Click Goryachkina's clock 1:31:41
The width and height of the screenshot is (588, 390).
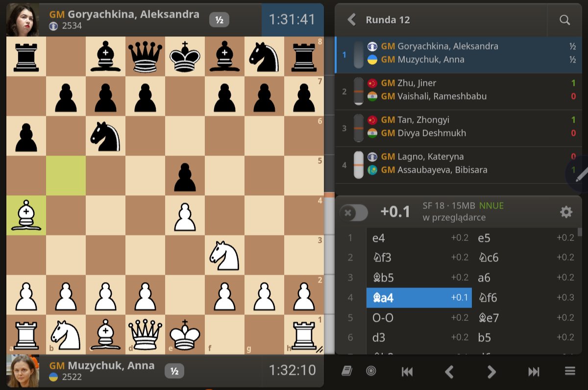292,20
